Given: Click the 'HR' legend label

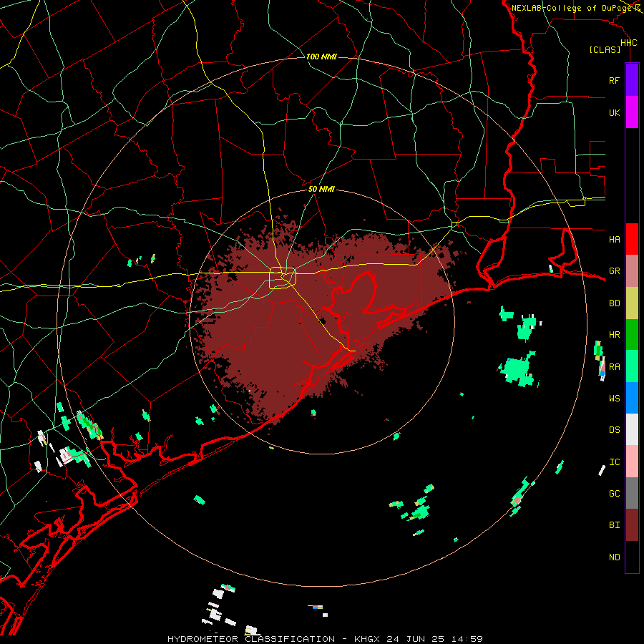Looking at the screenshot, I should click(614, 335).
